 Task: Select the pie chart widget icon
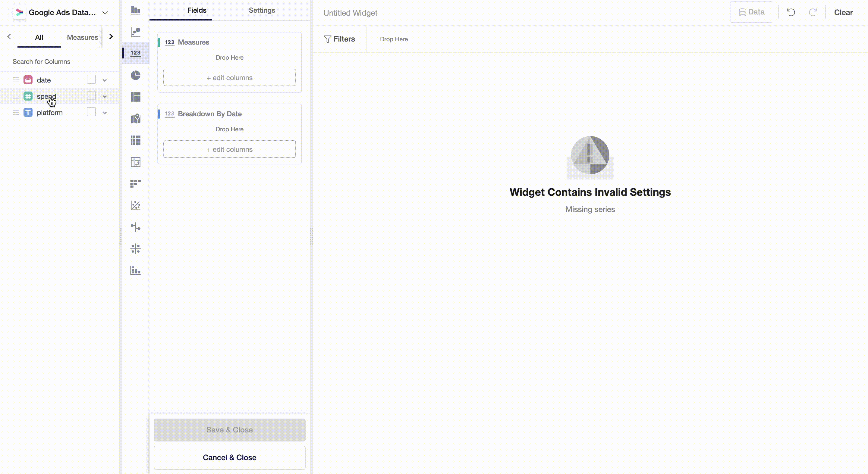[x=135, y=75]
